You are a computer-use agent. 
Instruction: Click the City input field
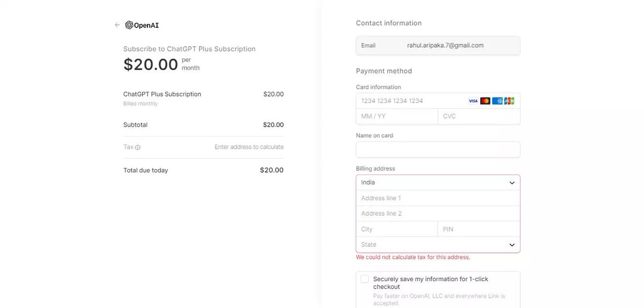[397, 229]
